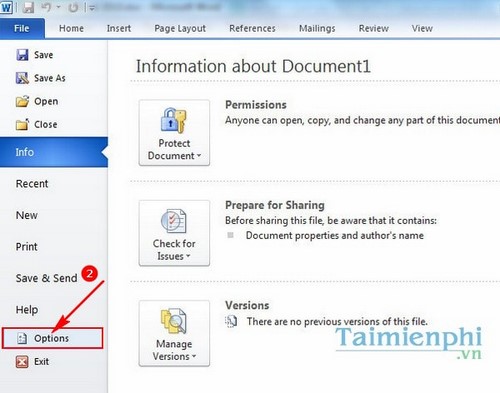
Task: Click the Save floppy disk icon in sidebar
Action: [22, 55]
